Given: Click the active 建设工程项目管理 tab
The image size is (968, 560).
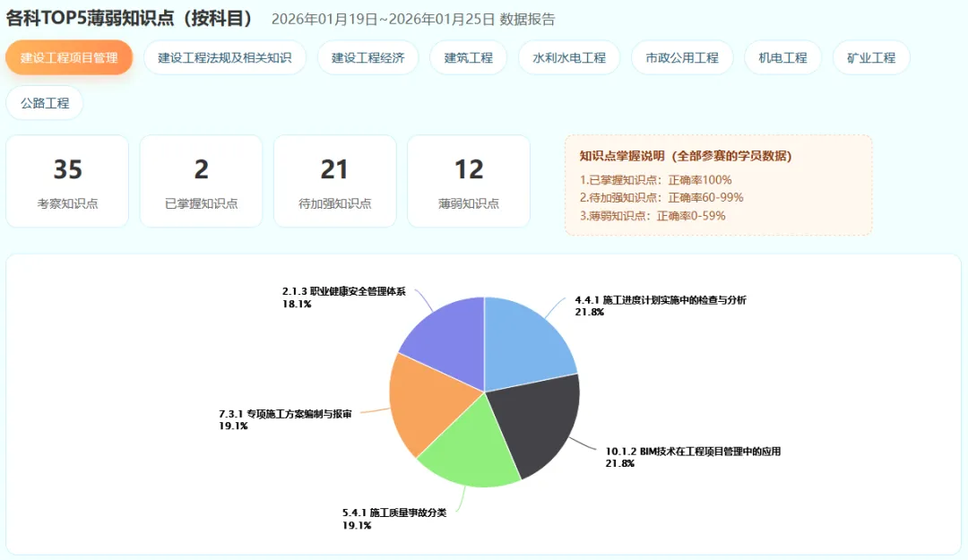Looking at the screenshot, I should 69,56.
